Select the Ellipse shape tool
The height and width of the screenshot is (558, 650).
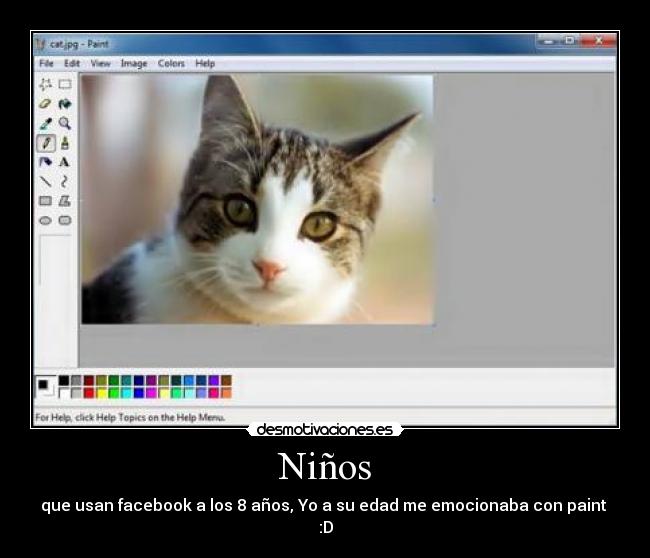point(45,220)
